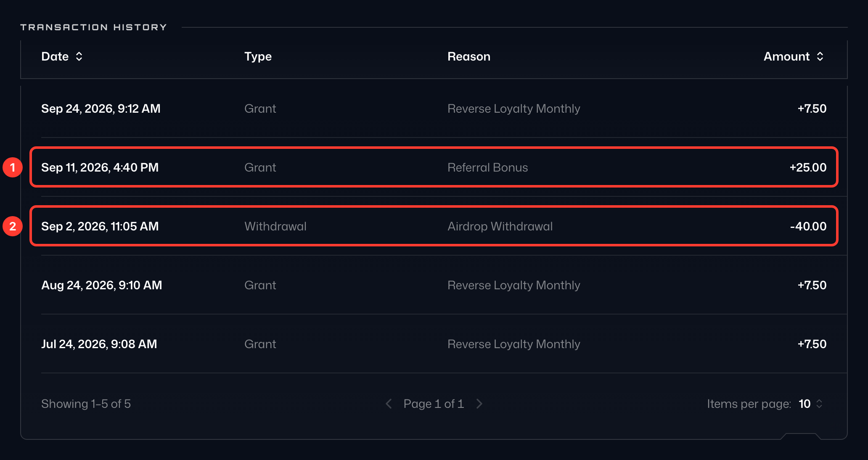Screen dimensions: 868x460
Task: Click the +7.50 amount in Jul 24 row
Action: [812, 344]
